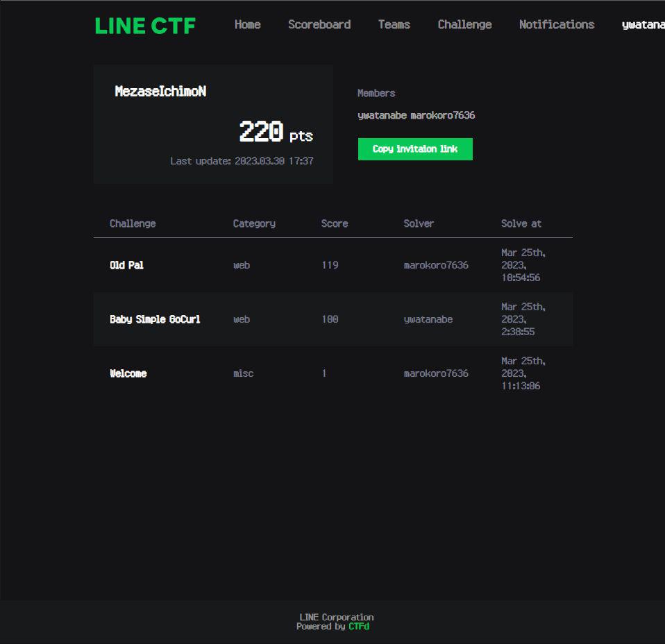Open the Teams page
This screenshot has height=644, width=665.
pos(394,24)
